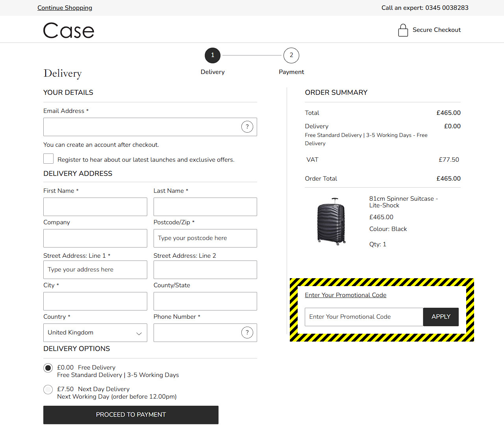Open the Country dropdown
This screenshot has width=504, height=425.
[x=95, y=333]
